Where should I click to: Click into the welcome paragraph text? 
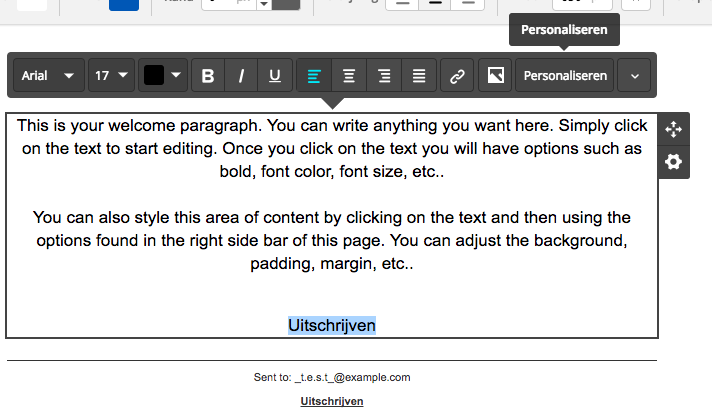[332, 150]
